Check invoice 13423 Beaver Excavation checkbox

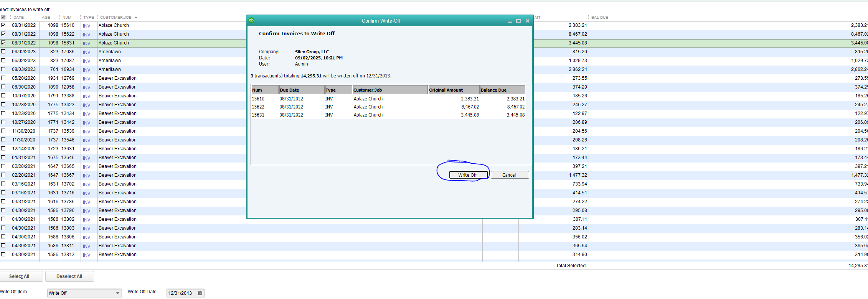coord(3,105)
